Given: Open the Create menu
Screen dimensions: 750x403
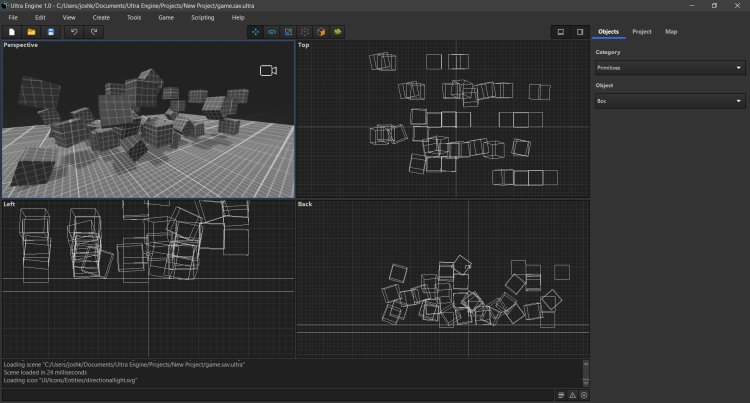Looking at the screenshot, I should [x=101, y=18].
